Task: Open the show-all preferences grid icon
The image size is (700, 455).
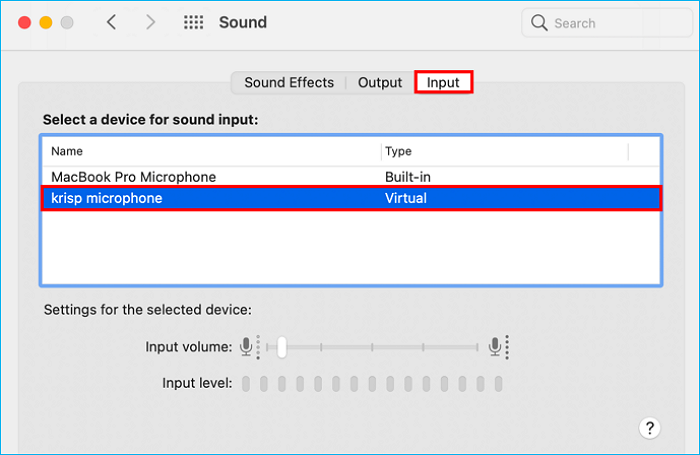Action: tap(195, 22)
